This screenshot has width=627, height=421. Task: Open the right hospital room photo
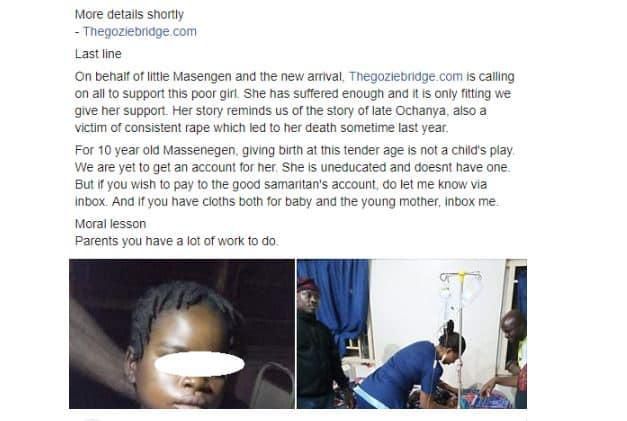(412, 334)
